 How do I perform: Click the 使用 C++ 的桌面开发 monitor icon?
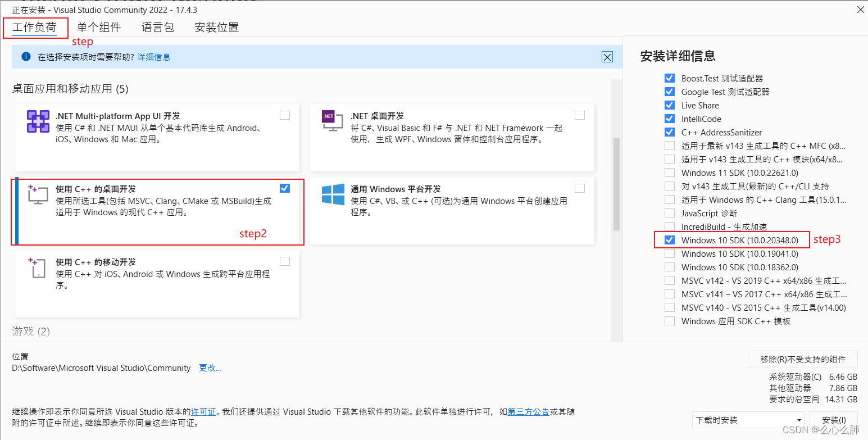point(38,194)
